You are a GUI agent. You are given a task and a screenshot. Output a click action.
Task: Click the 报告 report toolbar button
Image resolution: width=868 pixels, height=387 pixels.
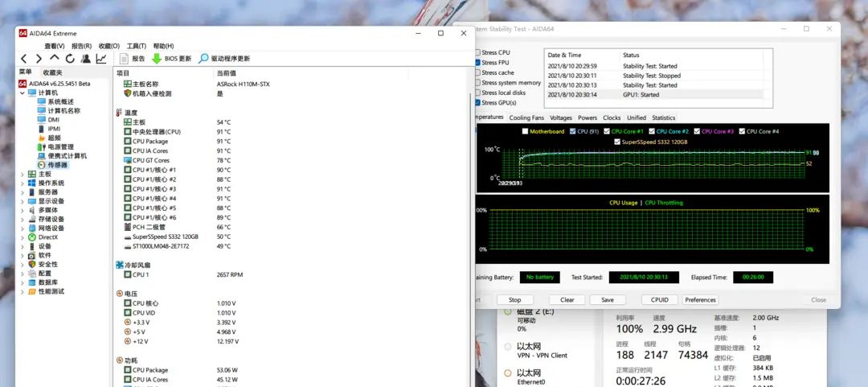tap(133, 59)
